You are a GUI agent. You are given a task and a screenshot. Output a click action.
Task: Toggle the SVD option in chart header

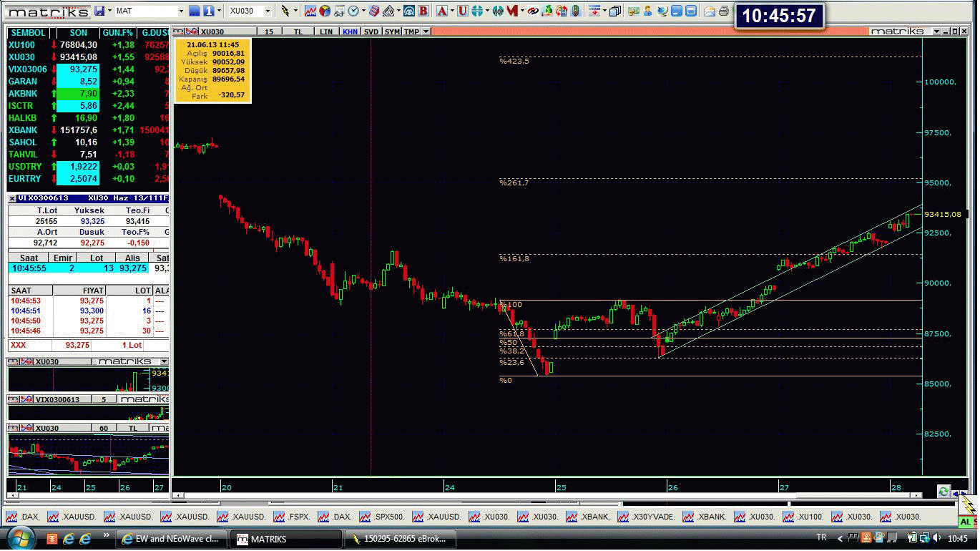tap(371, 32)
